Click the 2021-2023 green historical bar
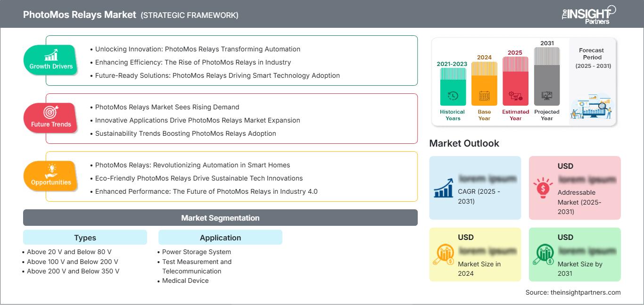644x305 pixels. click(x=453, y=87)
